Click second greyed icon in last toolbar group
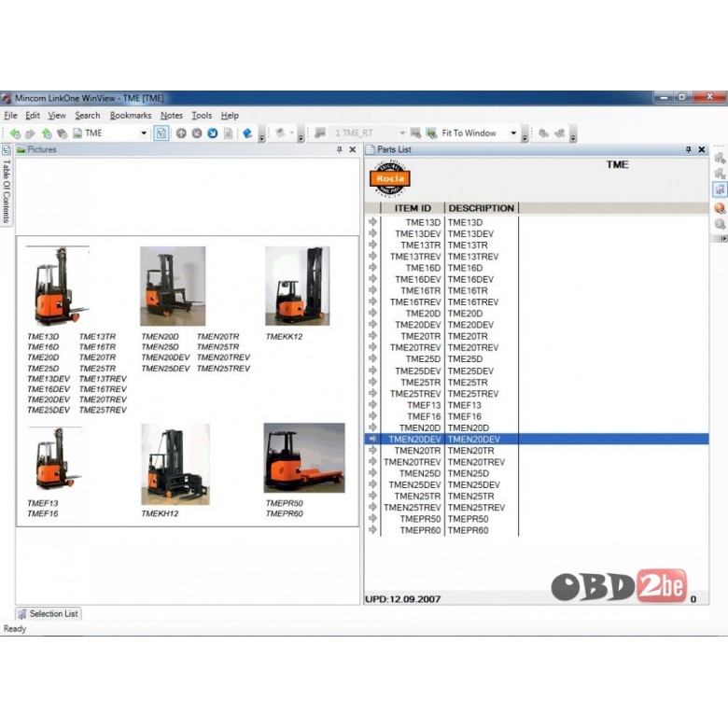Viewport: 728px width, 728px height. pyautogui.click(x=559, y=133)
